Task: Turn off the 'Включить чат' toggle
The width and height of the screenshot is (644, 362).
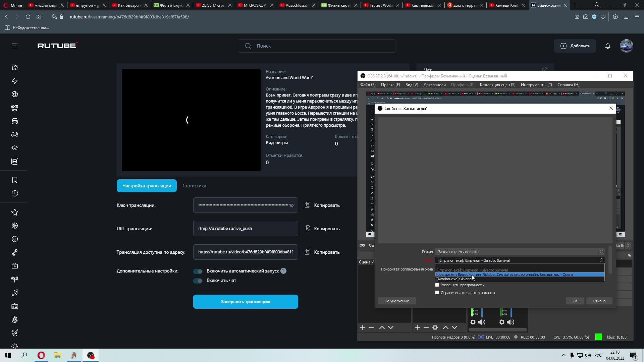Action: [198, 281]
